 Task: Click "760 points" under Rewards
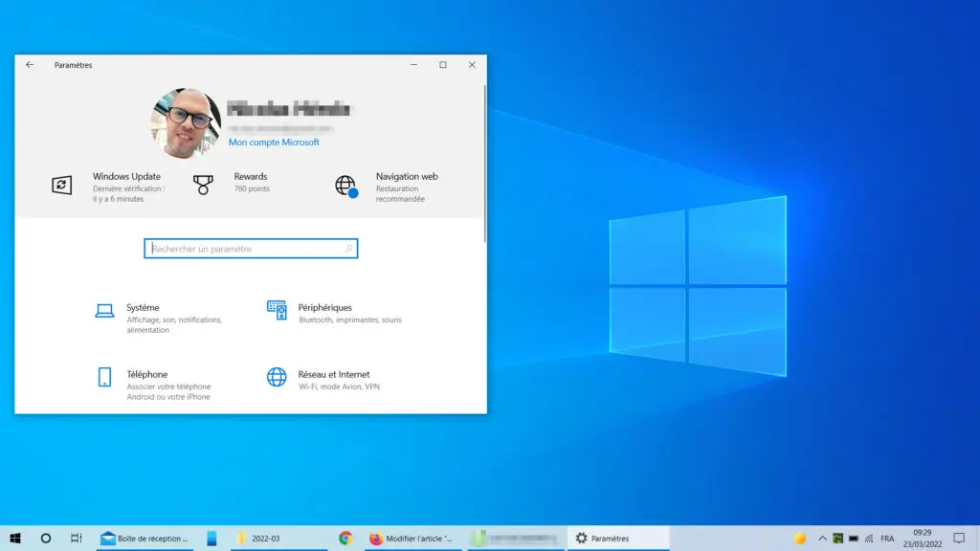(252, 188)
